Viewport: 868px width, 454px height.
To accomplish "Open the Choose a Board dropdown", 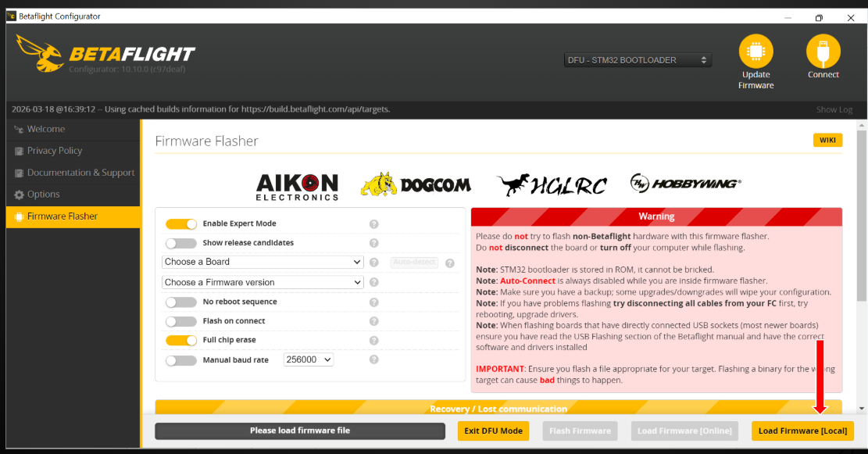I will click(x=263, y=262).
